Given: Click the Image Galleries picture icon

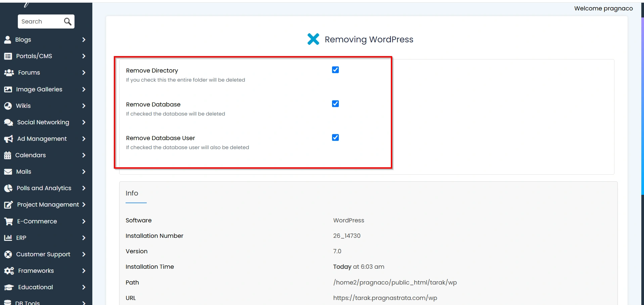Looking at the screenshot, I should tap(8, 89).
